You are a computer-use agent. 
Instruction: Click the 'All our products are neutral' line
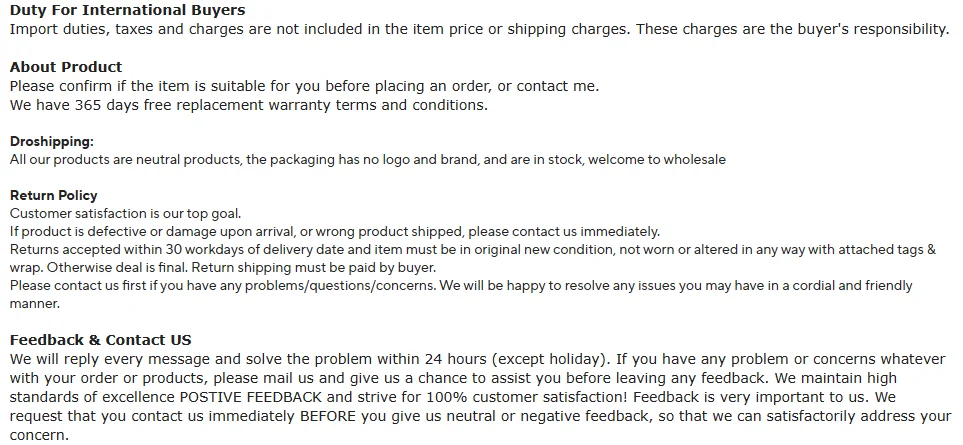[x=367, y=160]
